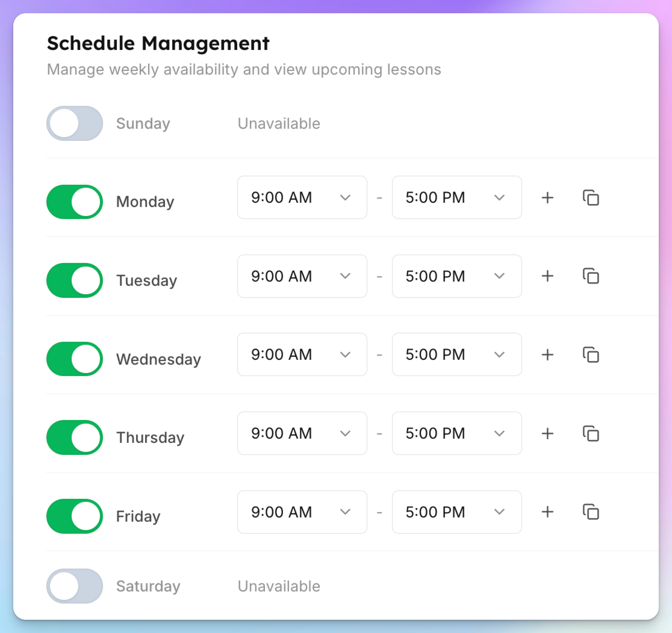Copy Friday's hours to other days

pos(590,512)
